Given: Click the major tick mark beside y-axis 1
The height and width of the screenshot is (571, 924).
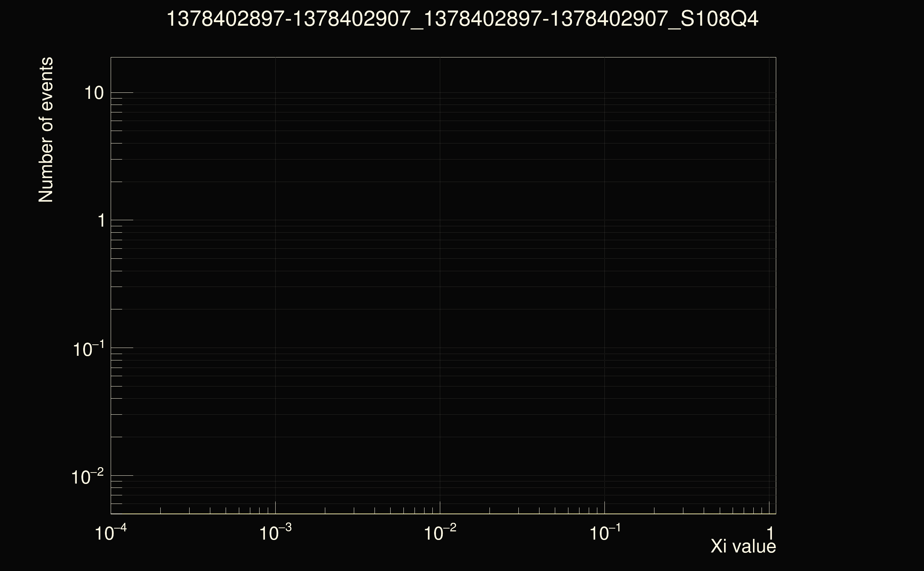Looking at the screenshot, I should coord(122,220).
